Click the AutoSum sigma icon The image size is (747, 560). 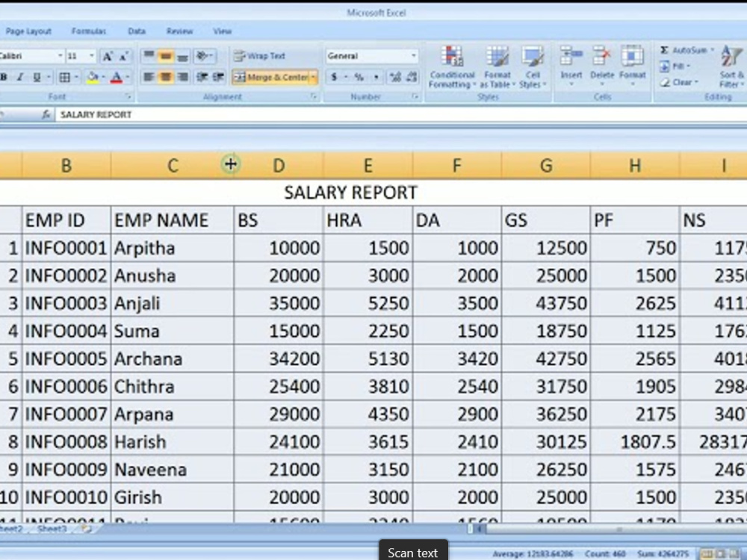(x=664, y=50)
